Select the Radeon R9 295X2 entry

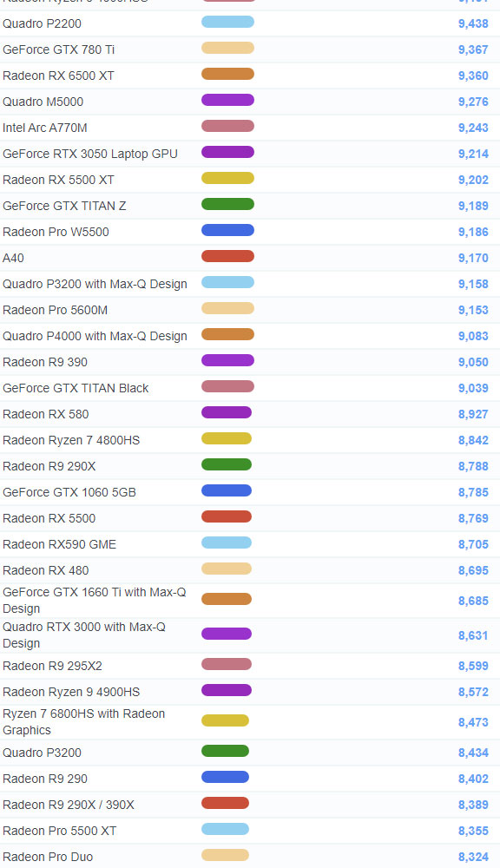pos(52,666)
